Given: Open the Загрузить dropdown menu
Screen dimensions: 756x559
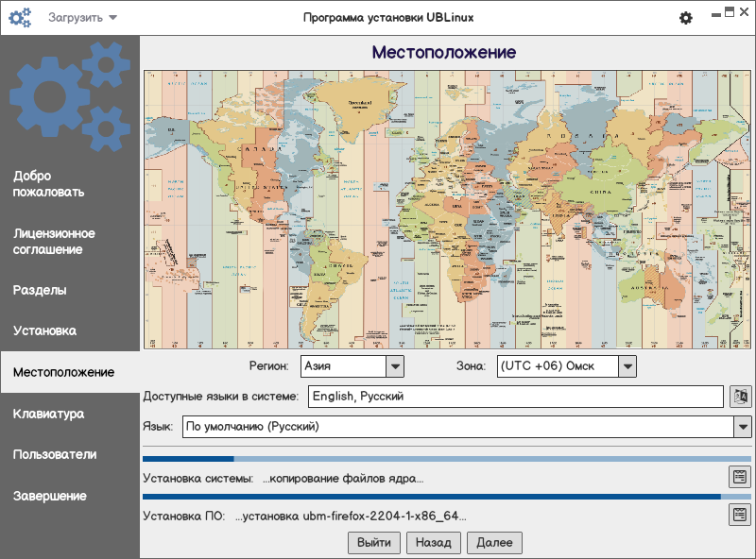Looking at the screenshot, I should 83,18.
